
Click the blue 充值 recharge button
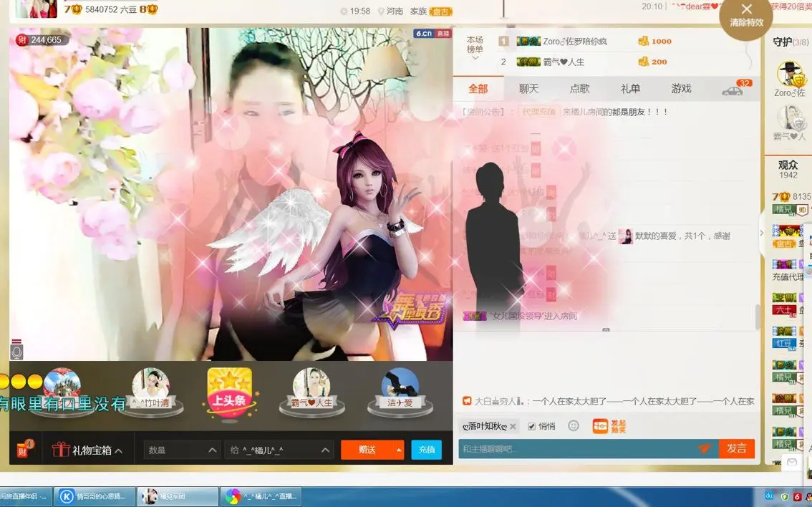point(427,450)
